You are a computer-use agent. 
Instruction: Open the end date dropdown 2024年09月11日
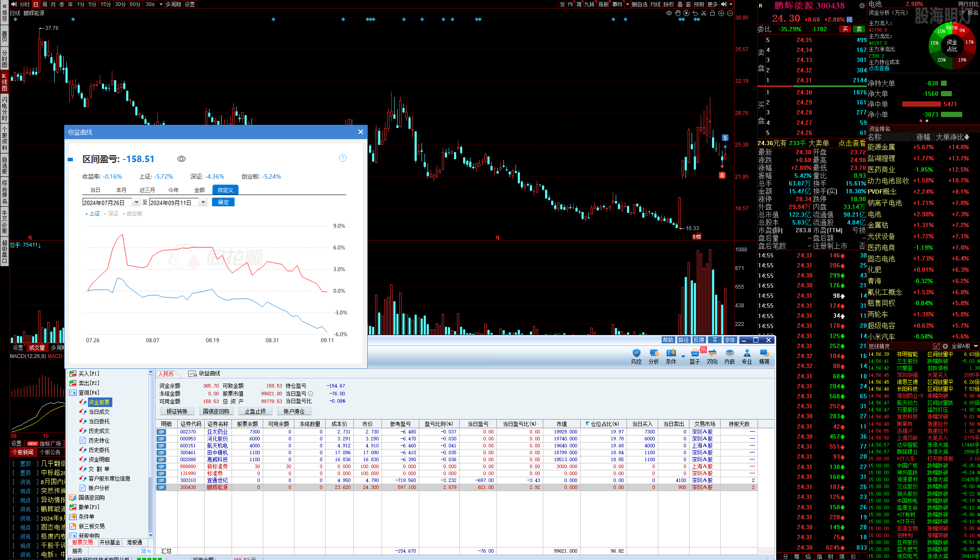203,202
